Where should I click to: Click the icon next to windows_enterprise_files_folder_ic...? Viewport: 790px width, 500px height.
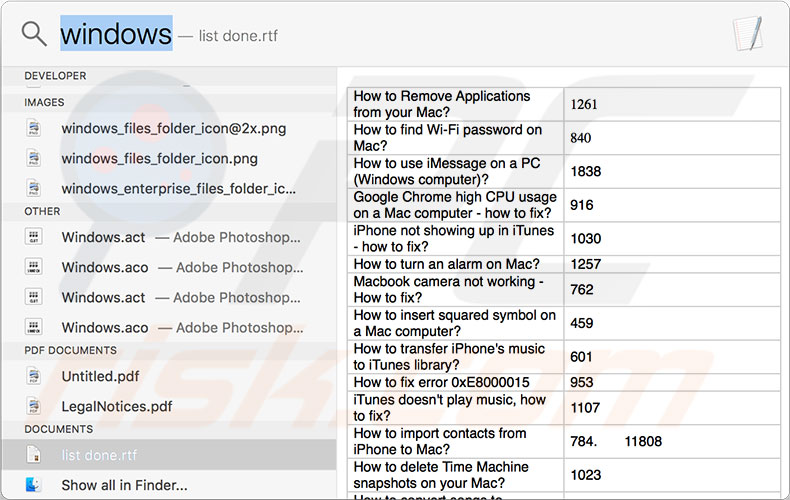(x=34, y=189)
